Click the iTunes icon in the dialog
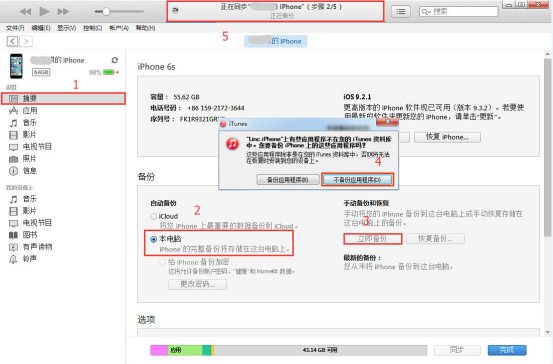 (x=232, y=144)
